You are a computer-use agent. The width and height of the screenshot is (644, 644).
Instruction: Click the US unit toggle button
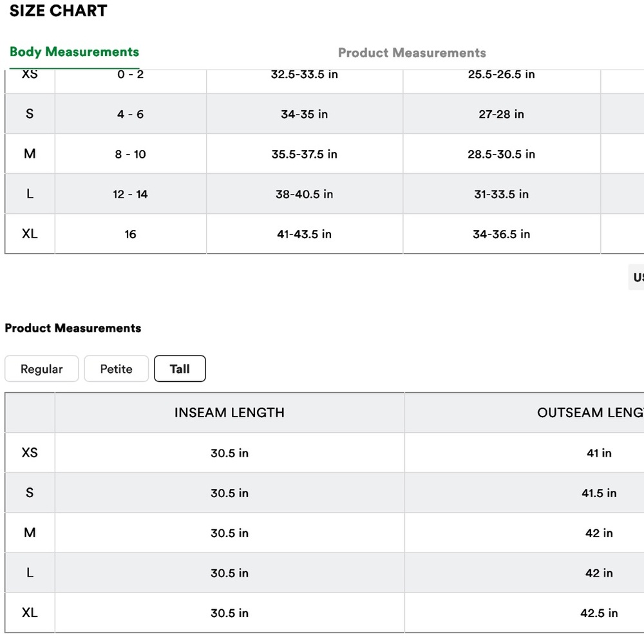637,278
